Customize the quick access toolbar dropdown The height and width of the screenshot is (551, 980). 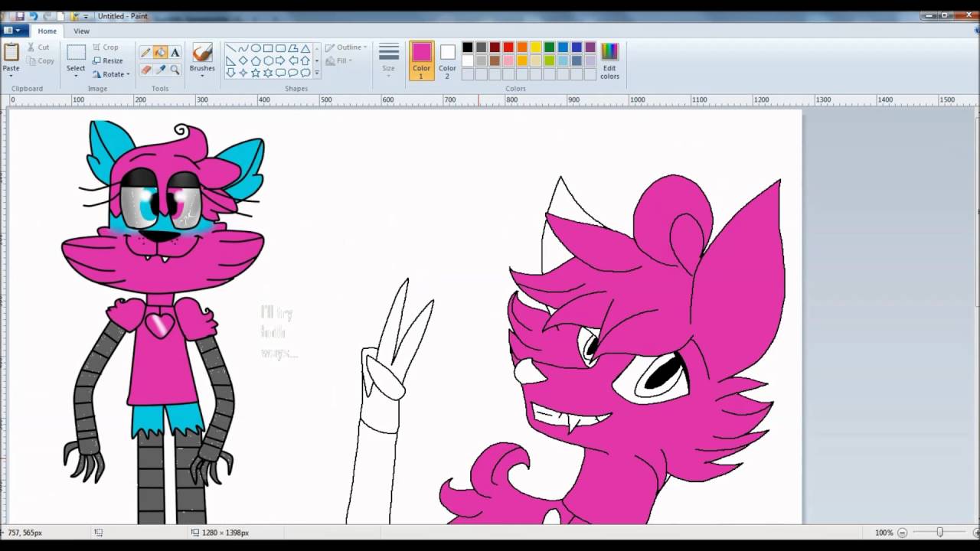[87, 16]
